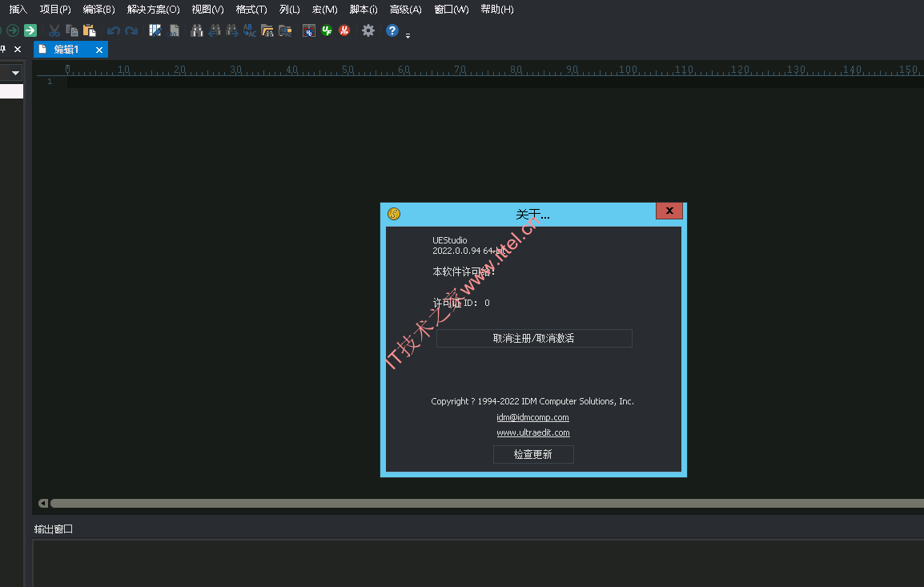Image resolution: width=924 pixels, height=587 pixels.
Task: Toggle column mode with grid-pencil icon
Action: pyautogui.click(x=155, y=30)
